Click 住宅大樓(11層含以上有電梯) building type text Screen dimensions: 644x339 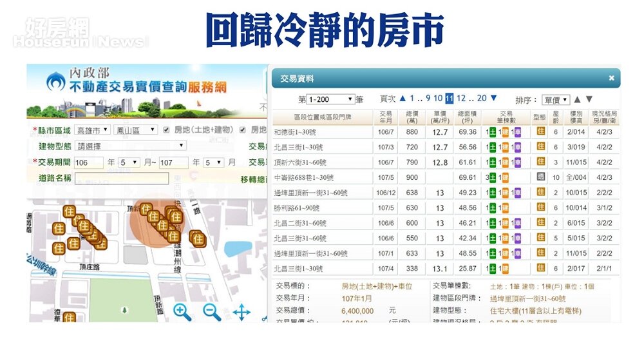pos(536,311)
